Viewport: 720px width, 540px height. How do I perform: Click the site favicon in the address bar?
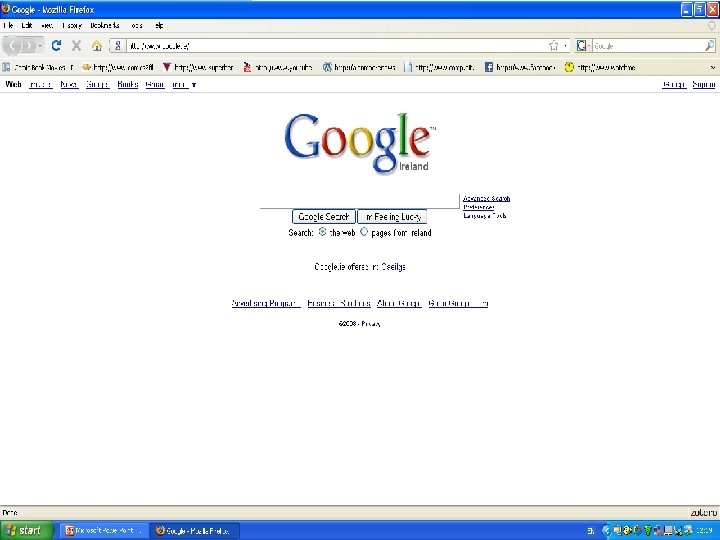click(x=118, y=45)
